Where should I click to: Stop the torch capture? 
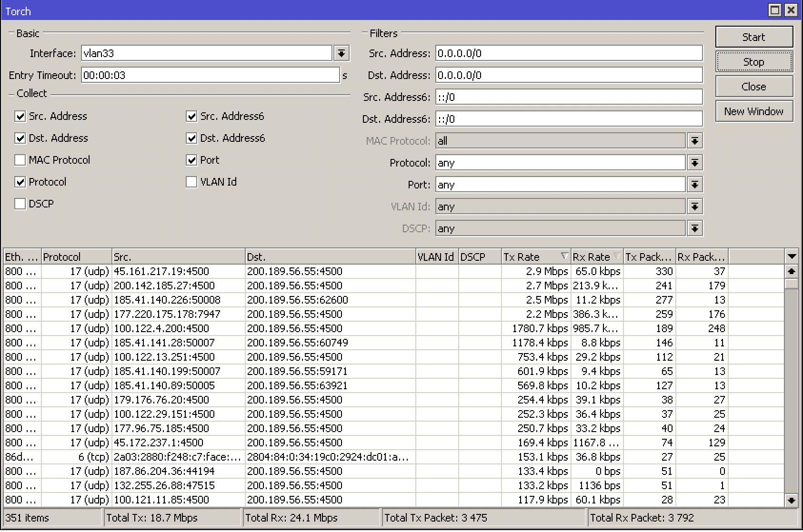coord(754,62)
